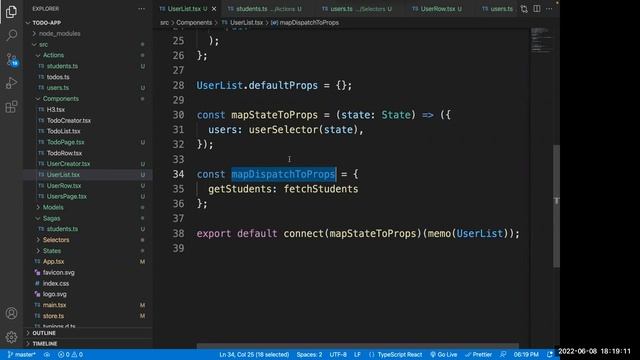Click the master branch indicator

(22, 354)
